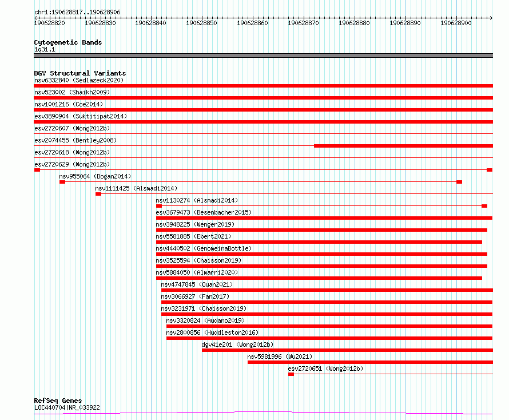This screenshot has width=509, height=420.
Task: Click the red bar under dgv41e201
Action: (x=347, y=350)
